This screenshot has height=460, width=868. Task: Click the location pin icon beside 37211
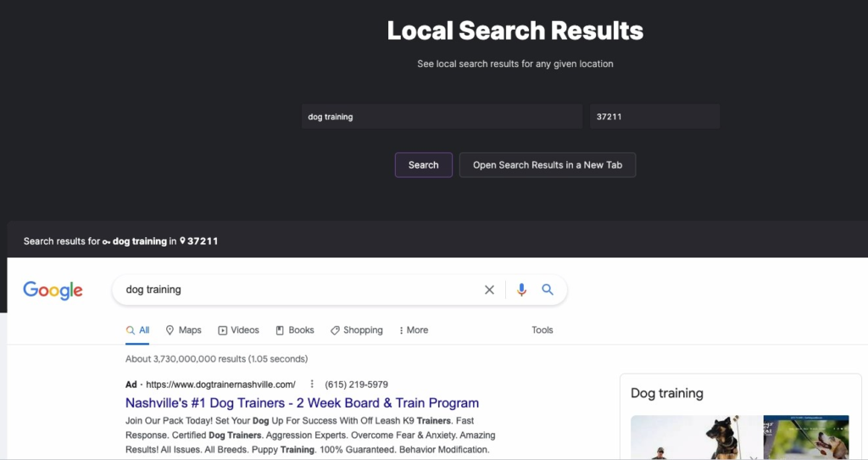183,241
